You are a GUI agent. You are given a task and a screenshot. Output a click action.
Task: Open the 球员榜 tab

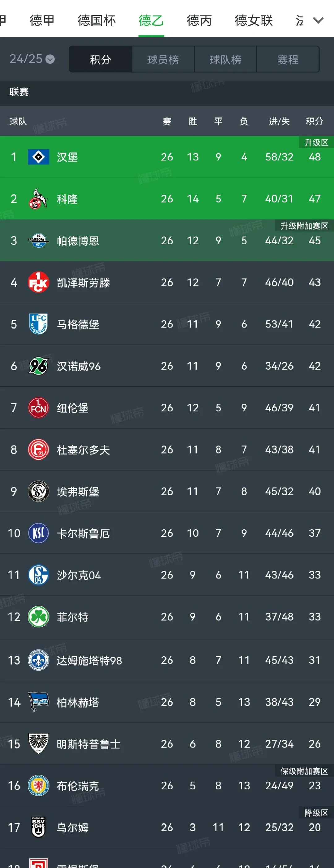pos(163,59)
